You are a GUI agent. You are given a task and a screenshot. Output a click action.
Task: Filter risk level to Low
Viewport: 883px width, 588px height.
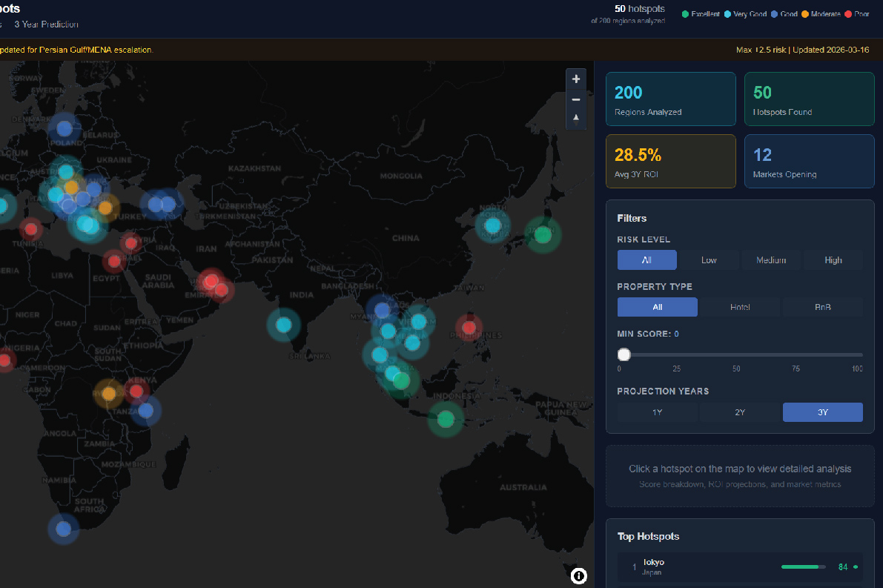pos(709,260)
